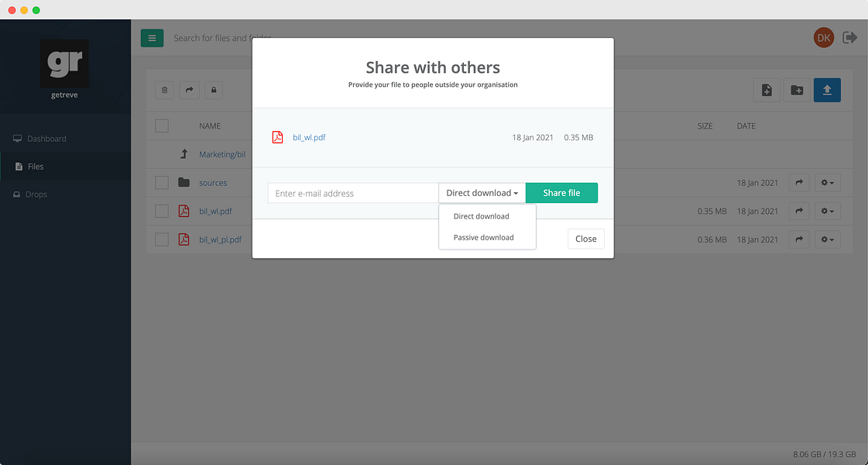This screenshot has height=465, width=868.
Task: Click the NAME column header
Action: point(210,126)
